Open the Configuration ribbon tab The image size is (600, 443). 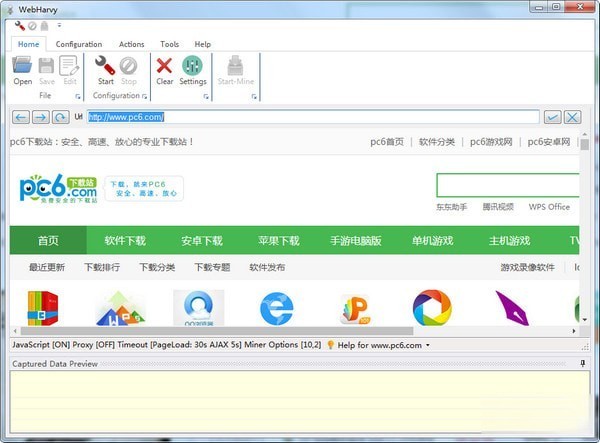pyautogui.click(x=79, y=44)
